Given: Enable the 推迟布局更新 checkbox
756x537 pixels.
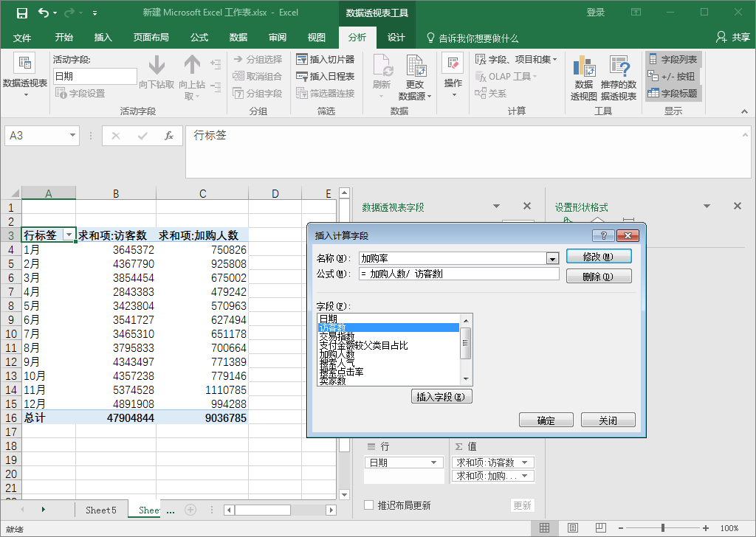Looking at the screenshot, I should pos(369,505).
